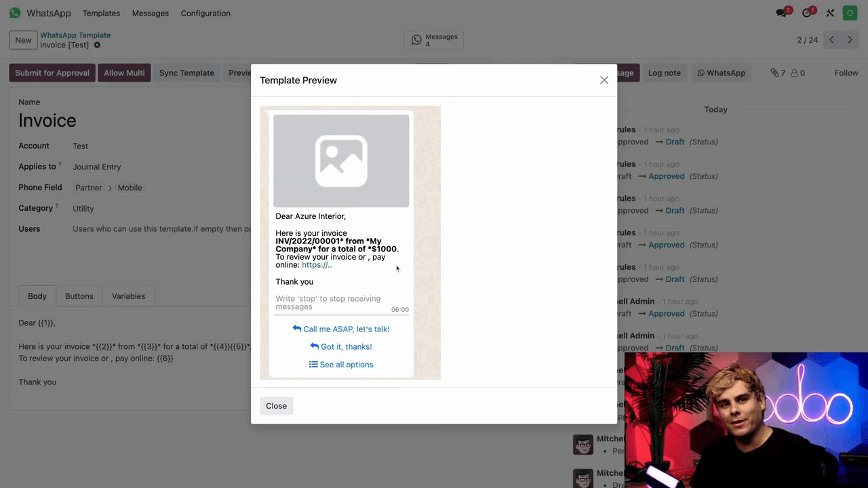Open the green user avatar menu

(x=850, y=13)
